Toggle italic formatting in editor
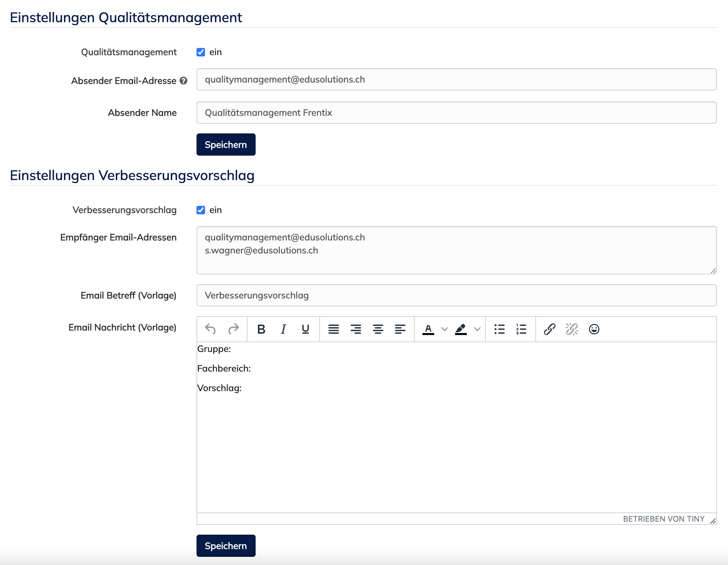 (283, 329)
